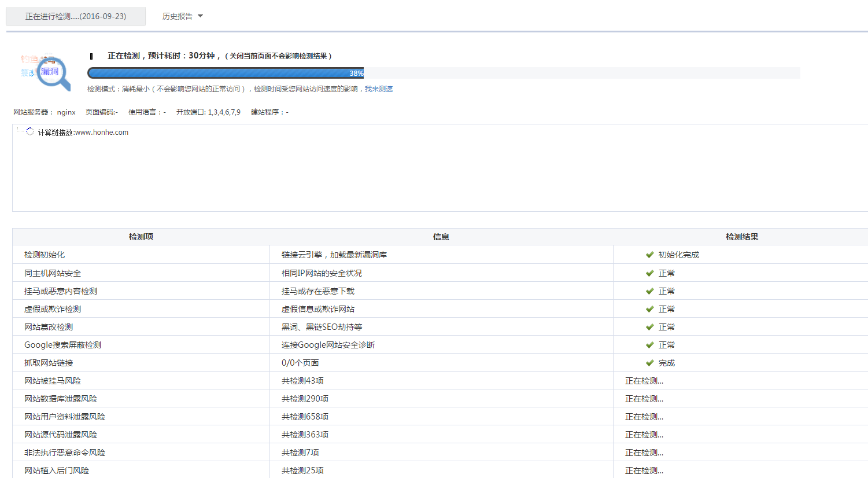Click the 我来测速 link
The width and height of the screenshot is (868, 478).
point(379,89)
